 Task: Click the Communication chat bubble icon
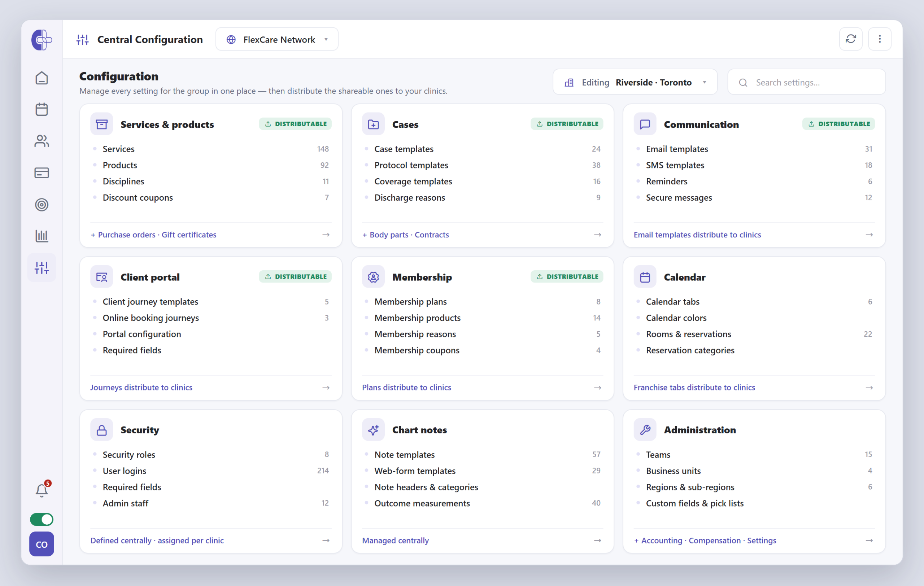tap(645, 124)
